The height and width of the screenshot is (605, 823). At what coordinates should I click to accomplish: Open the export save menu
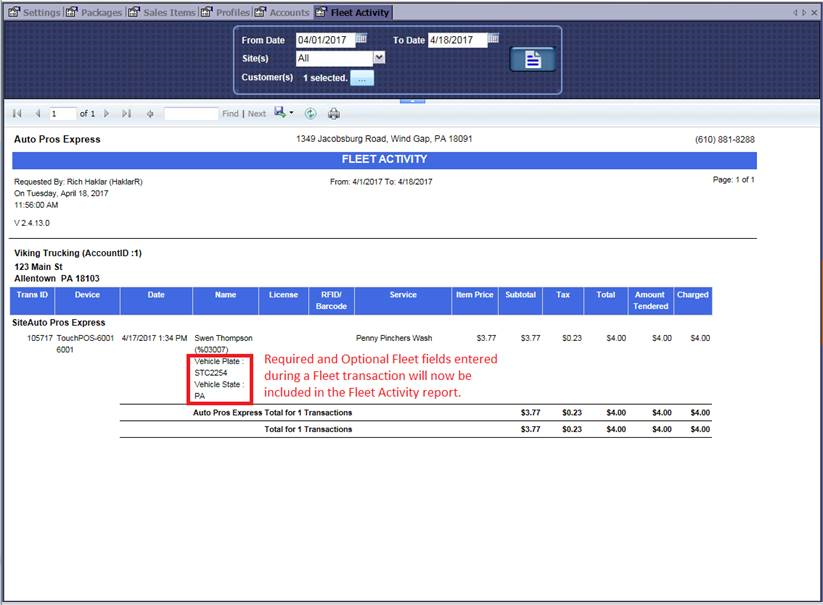click(x=283, y=113)
